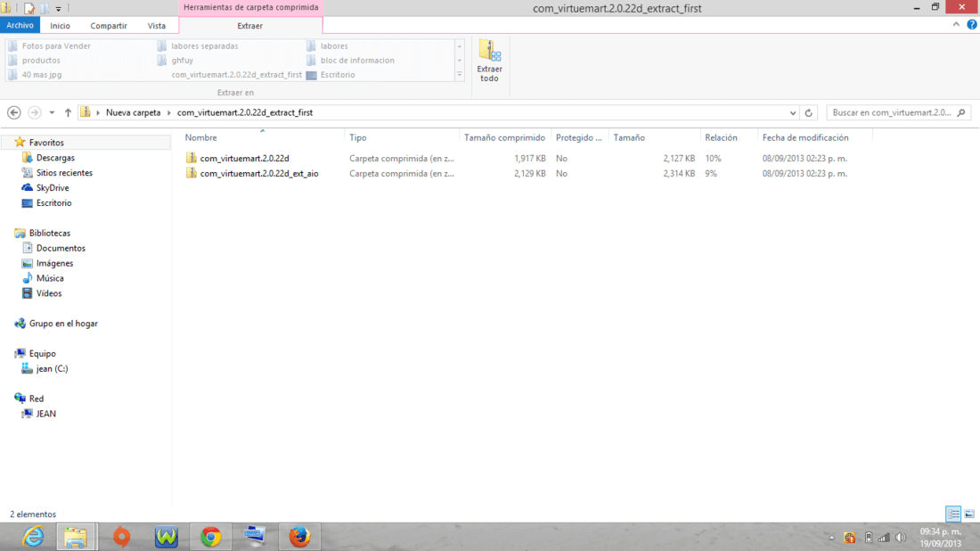Open the orange media player taskbar icon
This screenshot has width=980, height=551.
coord(122,537)
